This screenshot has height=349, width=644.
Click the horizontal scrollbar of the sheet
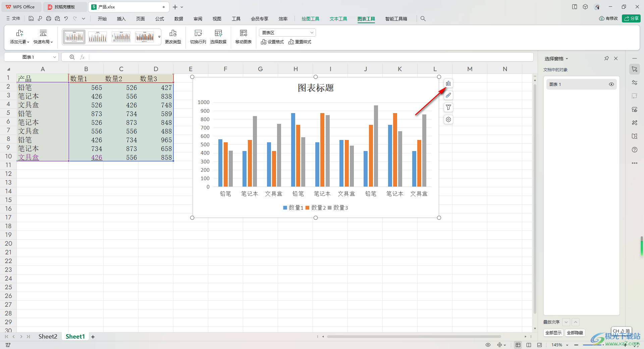(414, 337)
